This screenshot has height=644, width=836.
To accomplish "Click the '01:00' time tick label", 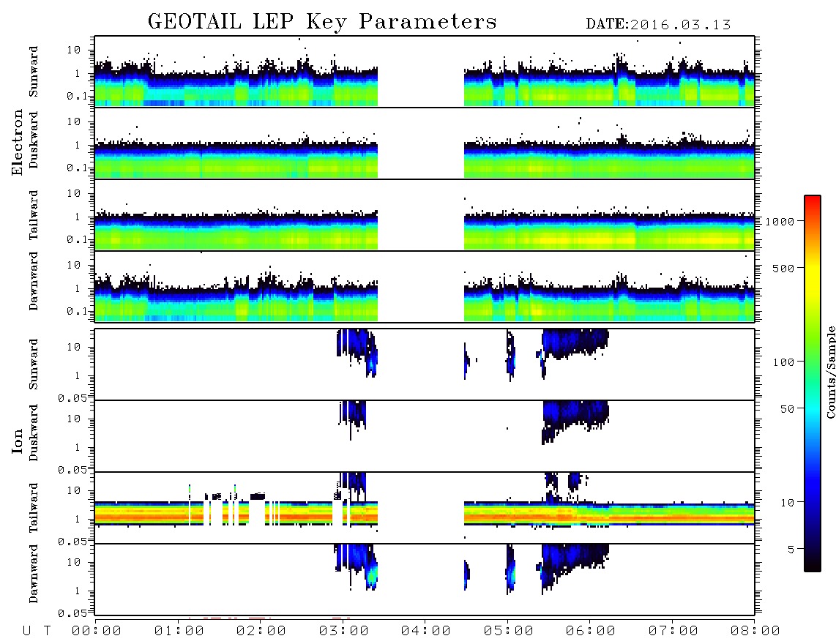I will point(179,631).
